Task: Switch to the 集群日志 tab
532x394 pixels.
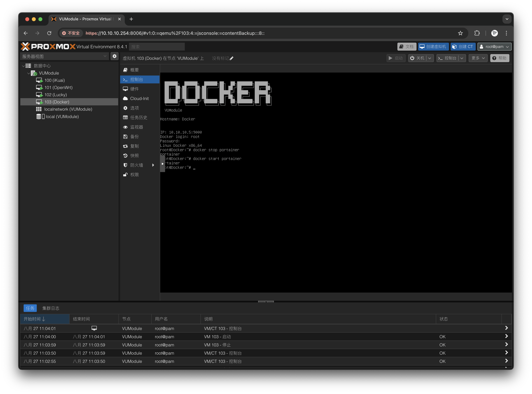Action: point(51,308)
